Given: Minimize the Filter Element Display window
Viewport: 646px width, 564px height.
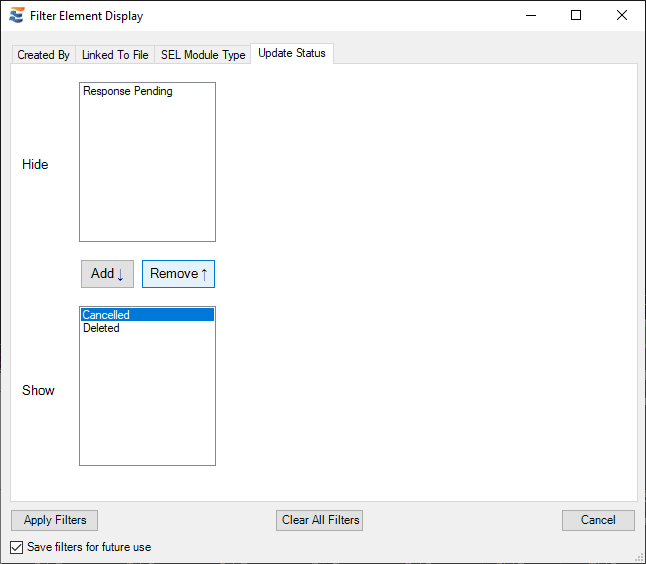Looking at the screenshot, I should tap(531, 16).
